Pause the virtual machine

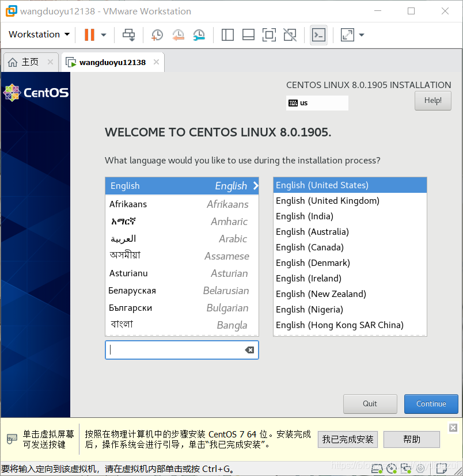(89, 35)
